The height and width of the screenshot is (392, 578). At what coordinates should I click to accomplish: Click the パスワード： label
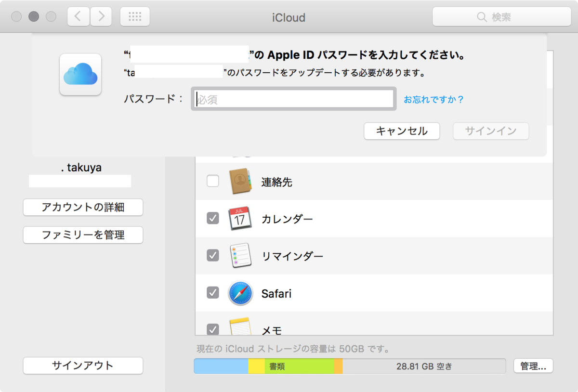(x=154, y=99)
